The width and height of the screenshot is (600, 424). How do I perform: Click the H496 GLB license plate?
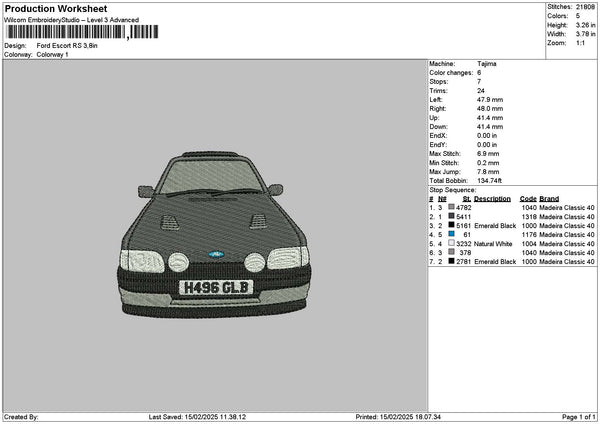216,288
